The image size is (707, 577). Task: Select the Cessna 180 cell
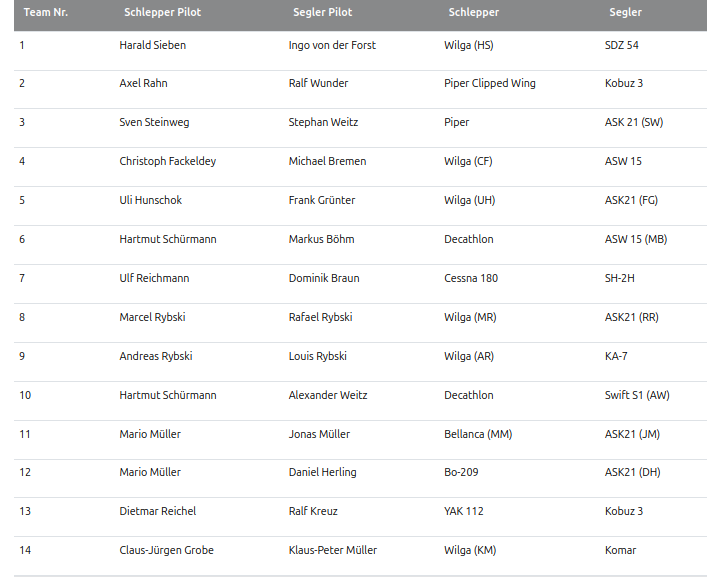471,279
